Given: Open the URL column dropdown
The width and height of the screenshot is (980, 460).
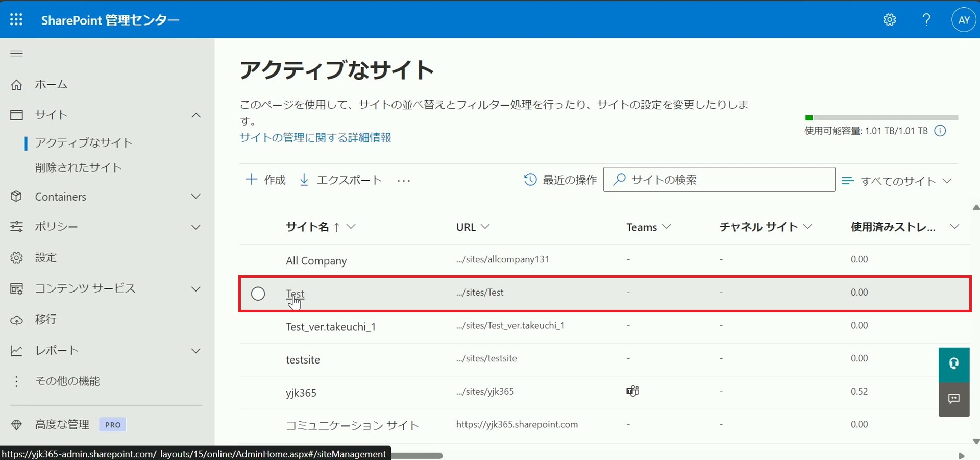Looking at the screenshot, I should click(485, 227).
